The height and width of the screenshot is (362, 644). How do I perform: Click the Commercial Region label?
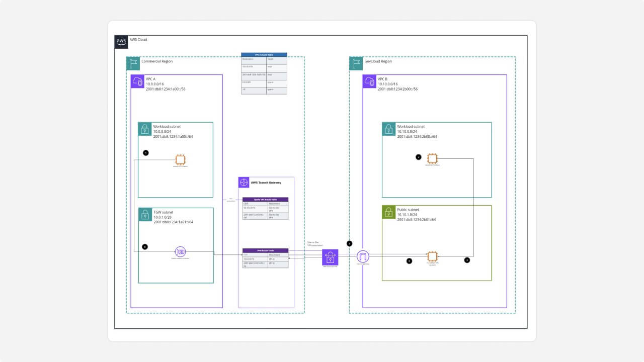[x=157, y=61]
